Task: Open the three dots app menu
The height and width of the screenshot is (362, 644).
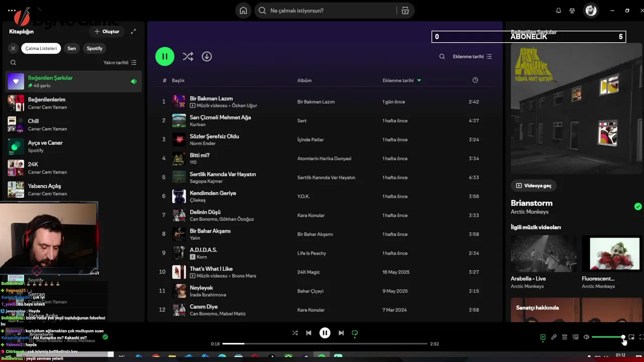Action: click(x=12, y=10)
